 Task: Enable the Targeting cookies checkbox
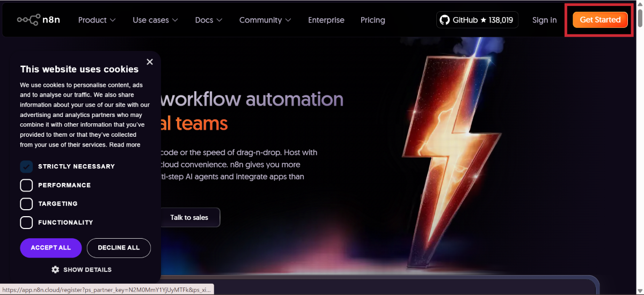pos(27,204)
